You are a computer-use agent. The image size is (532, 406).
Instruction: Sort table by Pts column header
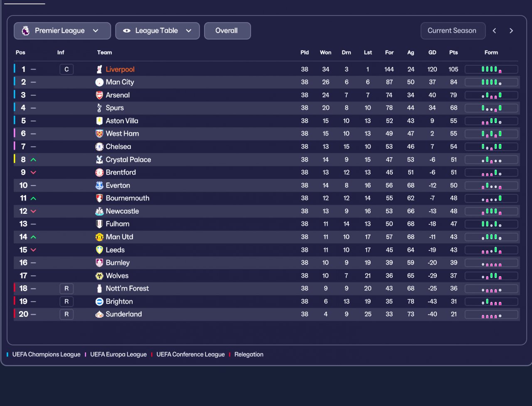point(453,52)
